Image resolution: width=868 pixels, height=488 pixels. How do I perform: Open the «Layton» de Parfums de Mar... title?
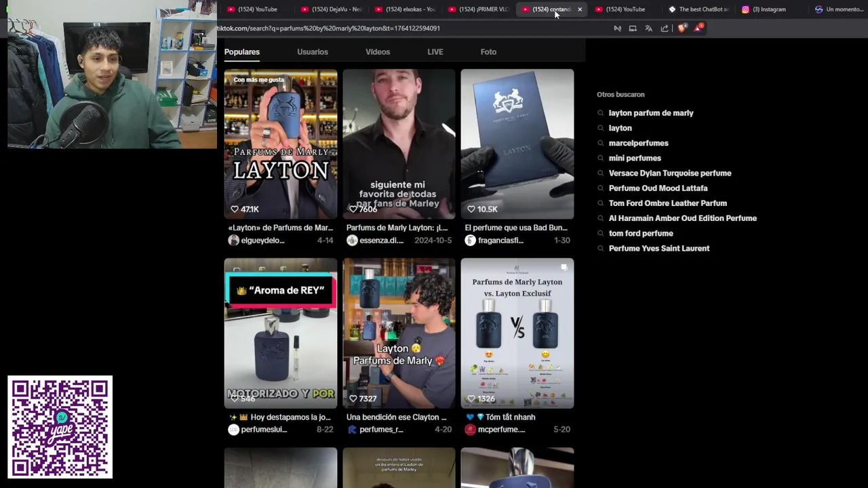281,228
